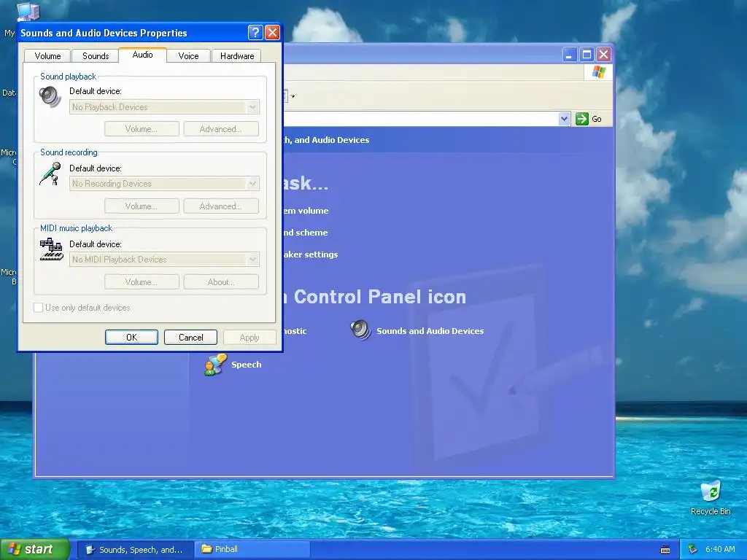Click the speaker icon in Control Panel window
This screenshot has height=560, width=747.
tap(360, 330)
